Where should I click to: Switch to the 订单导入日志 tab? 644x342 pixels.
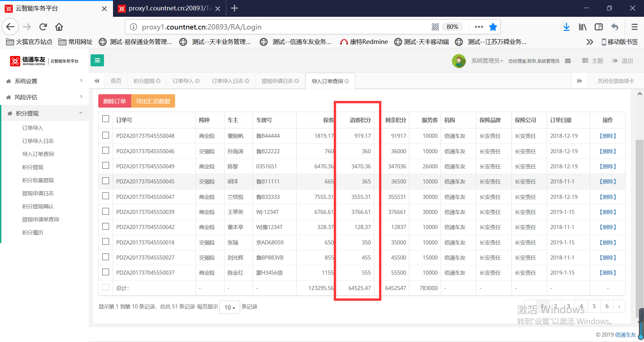coord(227,81)
